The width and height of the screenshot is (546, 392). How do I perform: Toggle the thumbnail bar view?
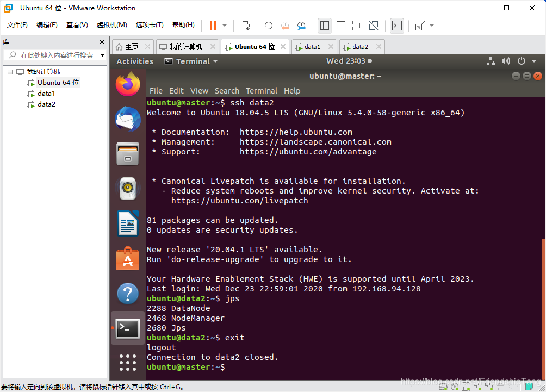[x=341, y=26]
